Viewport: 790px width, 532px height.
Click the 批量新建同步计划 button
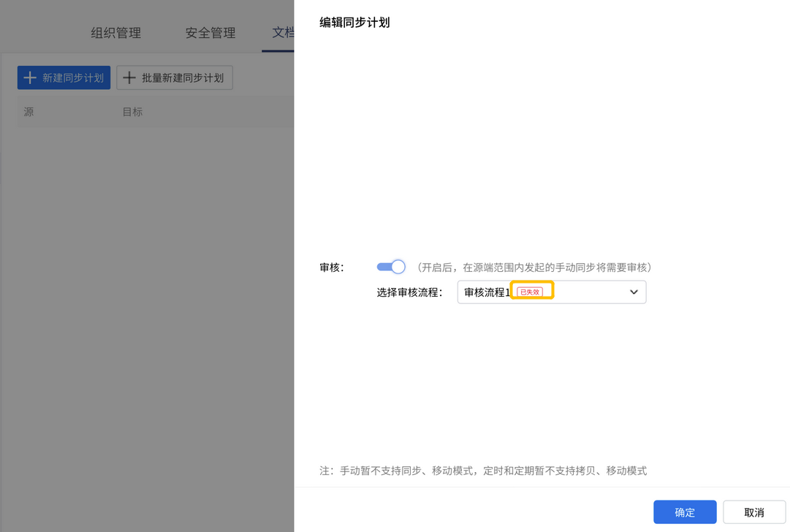click(x=175, y=77)
